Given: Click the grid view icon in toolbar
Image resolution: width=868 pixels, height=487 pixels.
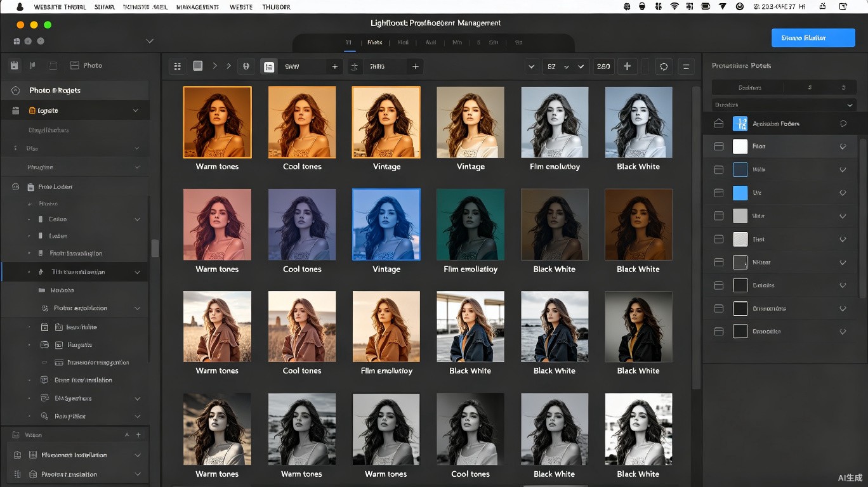Looking at the screenshot, I should 178,66.
